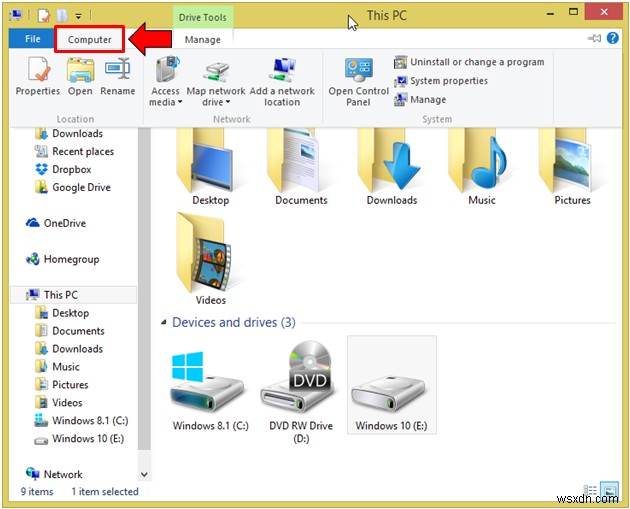
Task: Select the Drive Tools contextual tab
Action: [x=202, y=17]
